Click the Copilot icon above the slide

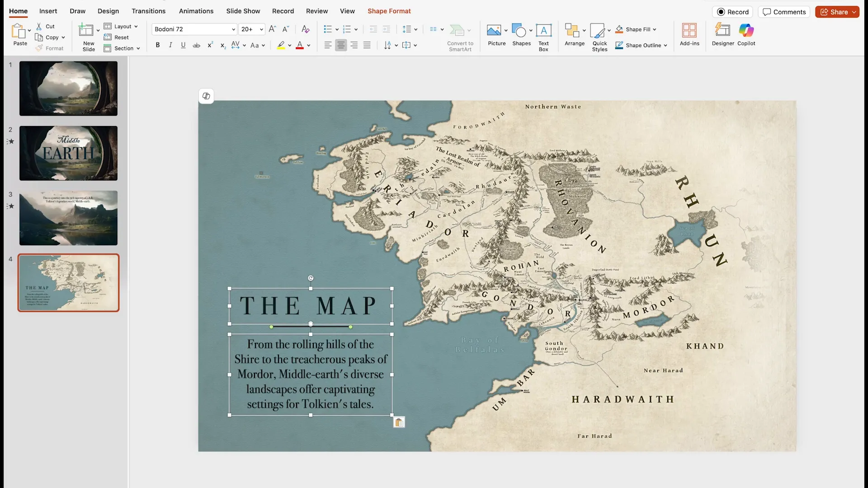[206, 96]
